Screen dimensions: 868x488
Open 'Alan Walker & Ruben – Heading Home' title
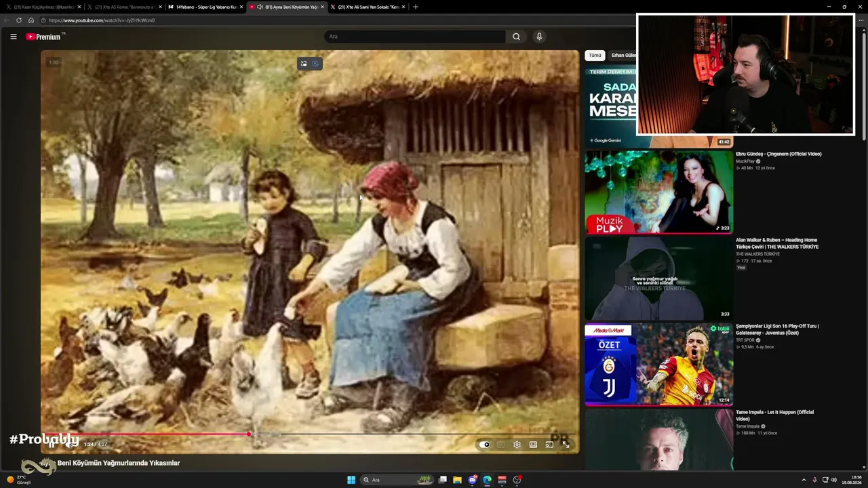coord(777,243)
